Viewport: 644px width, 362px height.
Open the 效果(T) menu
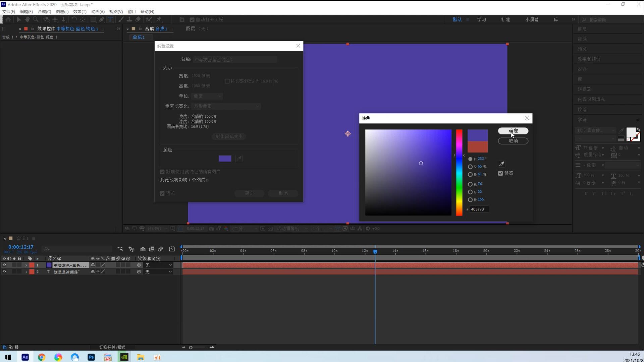coord(80,11)
